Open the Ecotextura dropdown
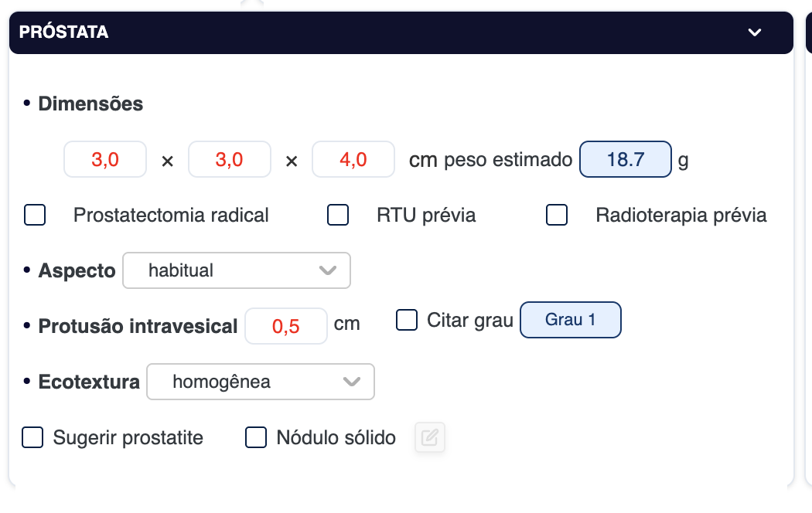 (x=261, y=382)
